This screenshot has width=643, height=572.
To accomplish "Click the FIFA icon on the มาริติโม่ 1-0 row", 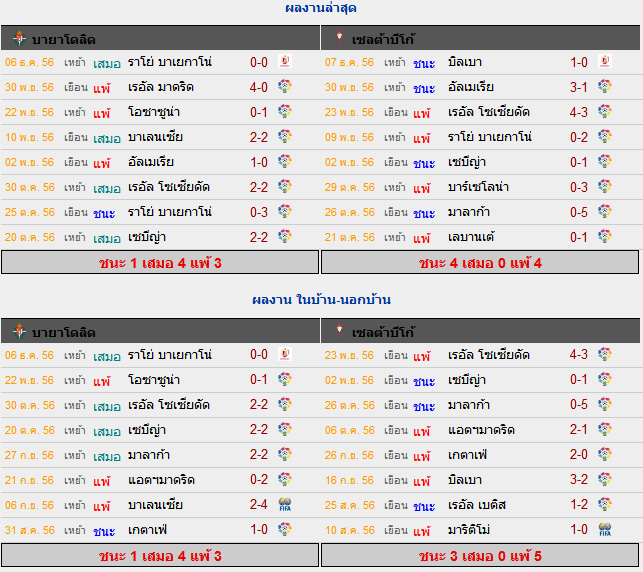I will pos(605,529).
